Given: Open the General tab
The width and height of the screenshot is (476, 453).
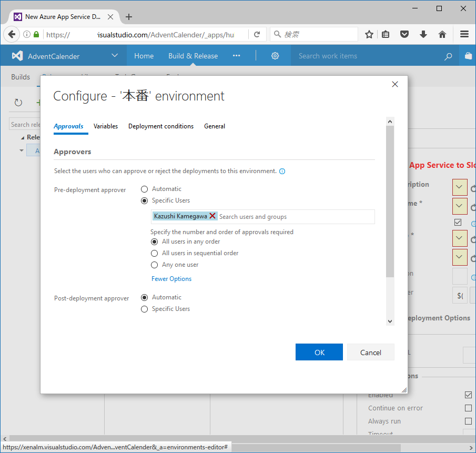Looking at the screenshot, I should click(214, 126).
